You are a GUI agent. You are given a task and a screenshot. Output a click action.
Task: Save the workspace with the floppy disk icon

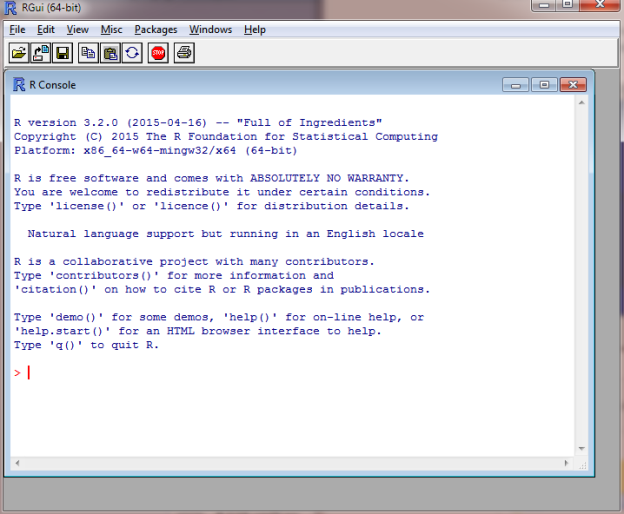coord(62,53)
